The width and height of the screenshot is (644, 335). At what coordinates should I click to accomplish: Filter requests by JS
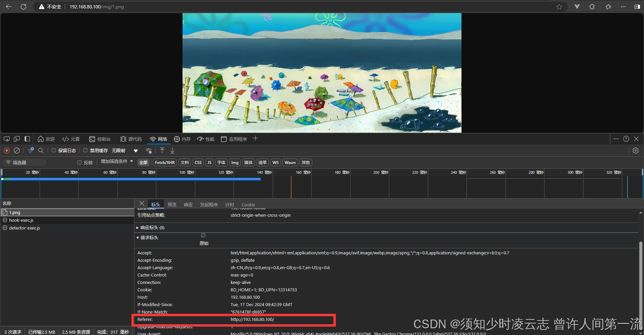point(209,163)
